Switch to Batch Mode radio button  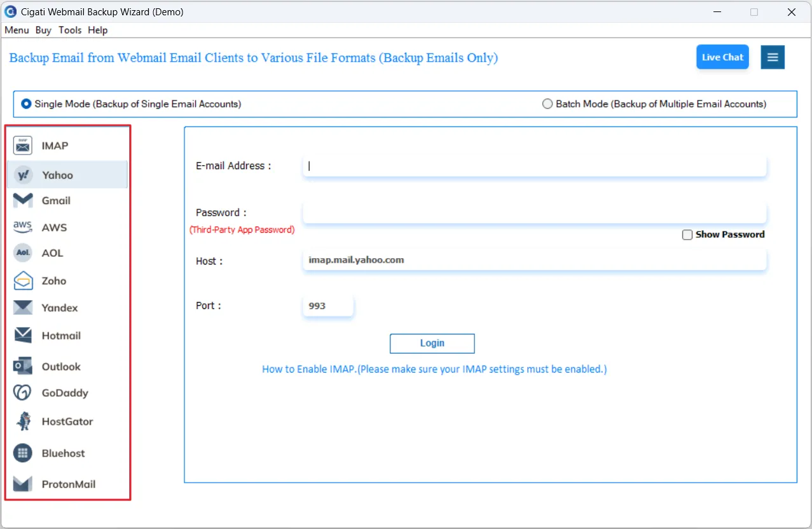click(547, 104)
